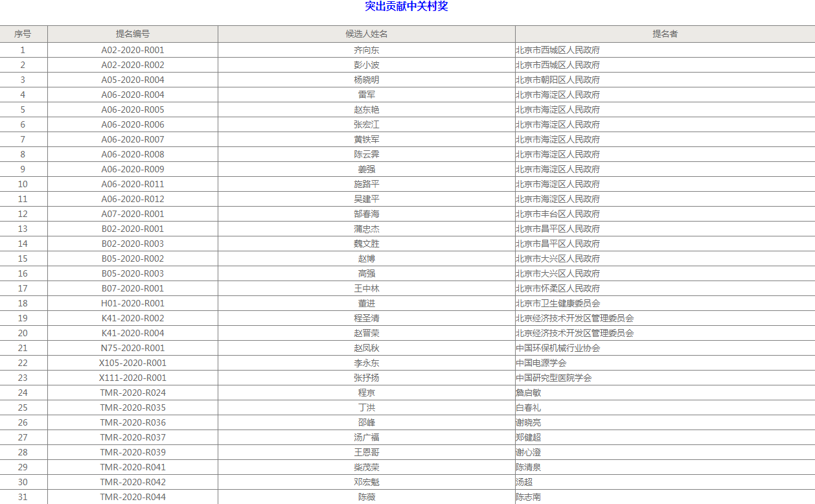Click candidate name 汤广福
Screen dimensions: 815x504
click(367, 437)
